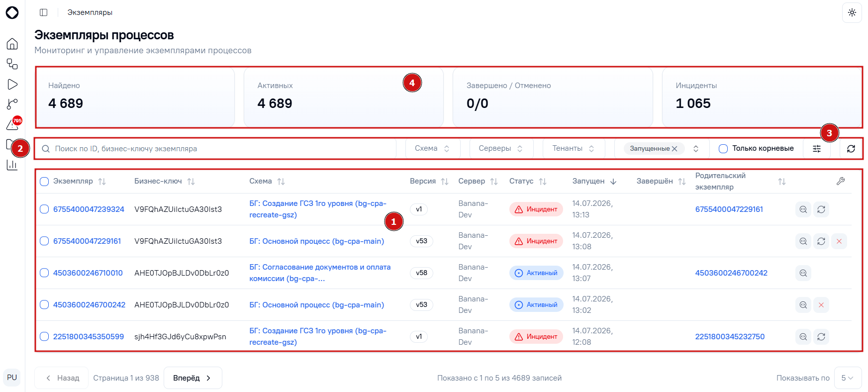Select row checkbox for 2251800345350599

point(44,337)
